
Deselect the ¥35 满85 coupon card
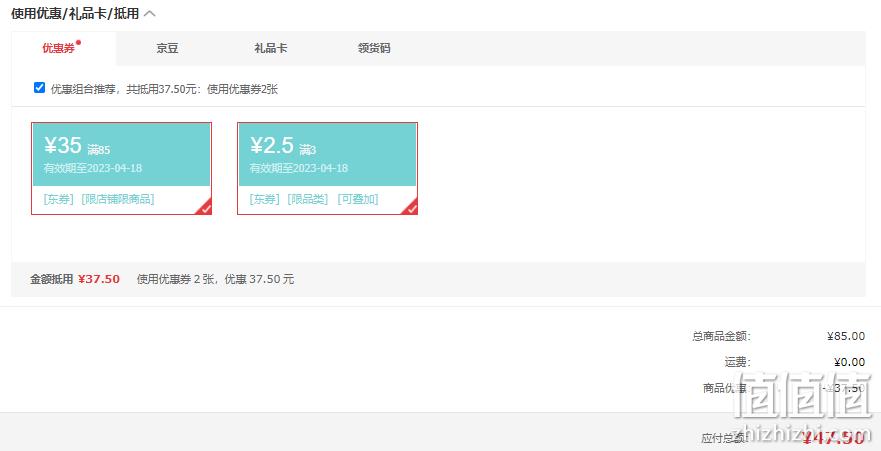point(121,168)
